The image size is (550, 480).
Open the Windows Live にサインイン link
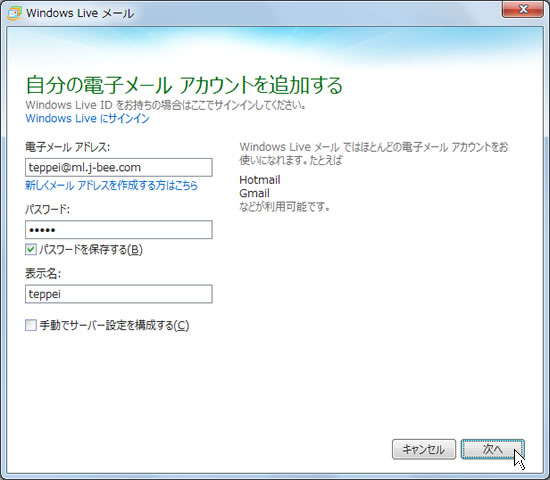coord(87,119)
